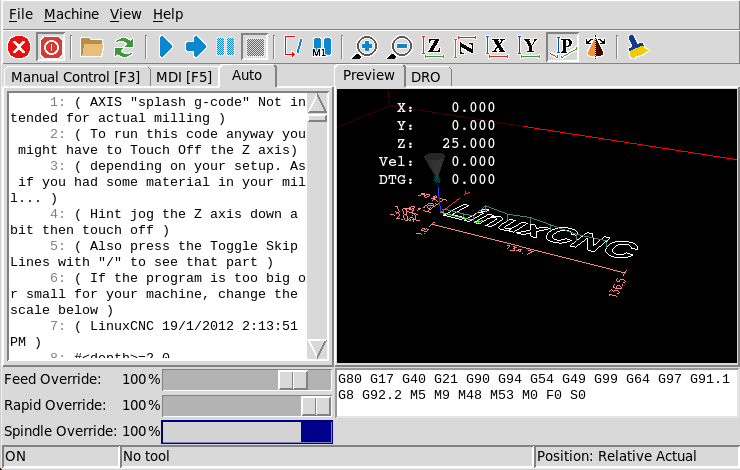Switch to MDI [F5] tab

pos(184,77)
